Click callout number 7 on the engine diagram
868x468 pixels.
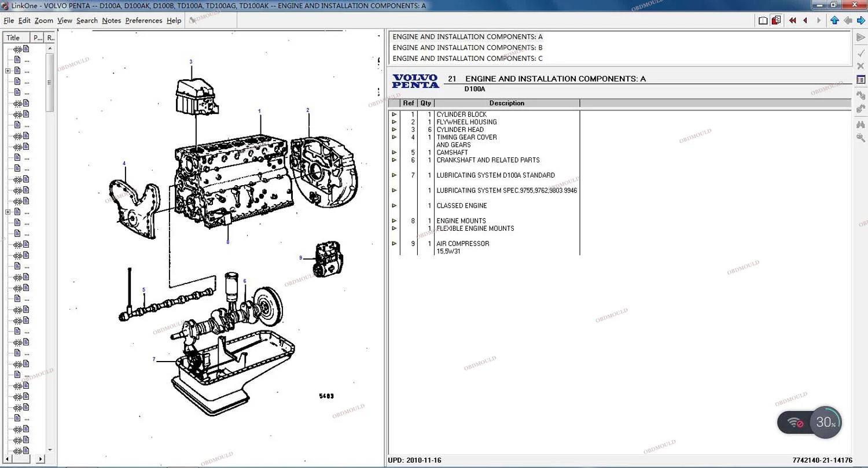(x=154, y=360)
